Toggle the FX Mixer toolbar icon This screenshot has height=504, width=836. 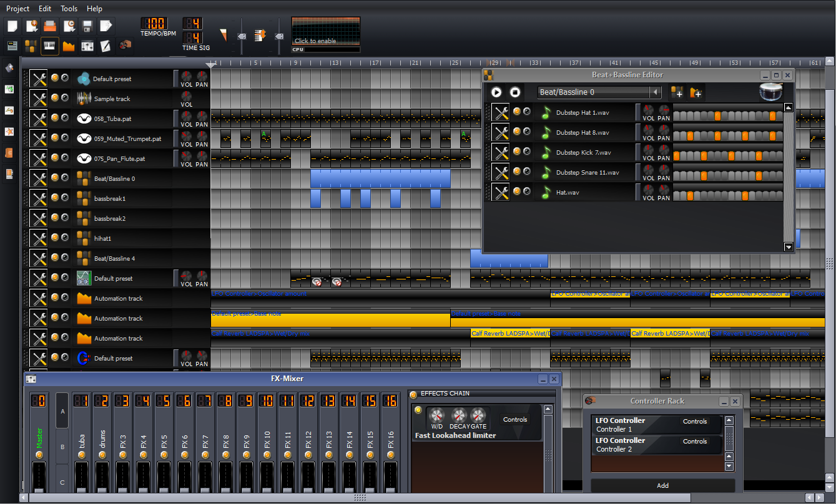(88, 46)
